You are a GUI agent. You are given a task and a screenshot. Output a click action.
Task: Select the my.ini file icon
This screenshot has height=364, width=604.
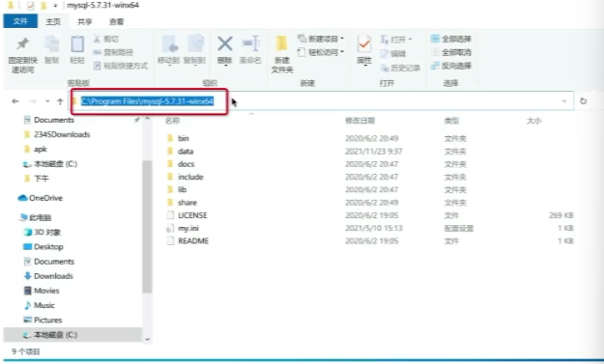pyautogui.click(x=170, y=228)
